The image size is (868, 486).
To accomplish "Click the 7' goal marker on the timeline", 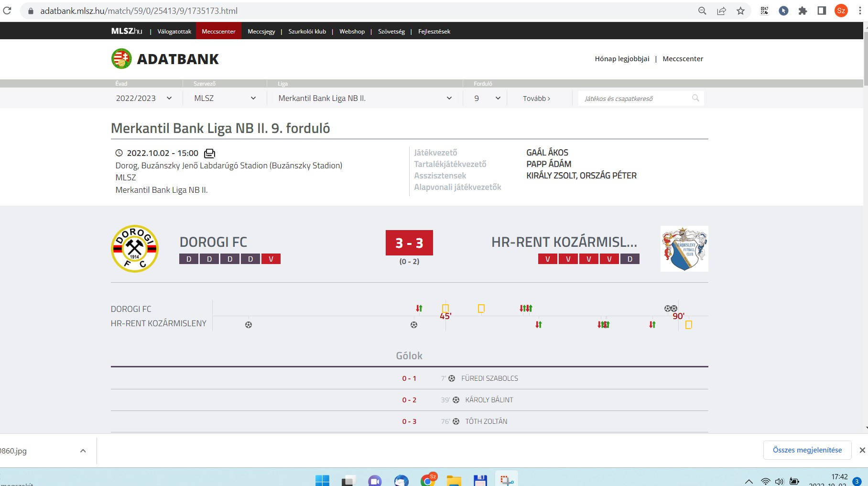I will [x=249, y=325].
